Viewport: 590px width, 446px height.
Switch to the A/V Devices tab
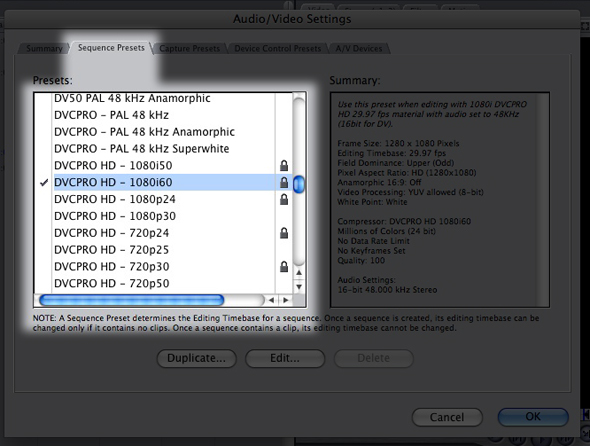[x=359, y=49]
